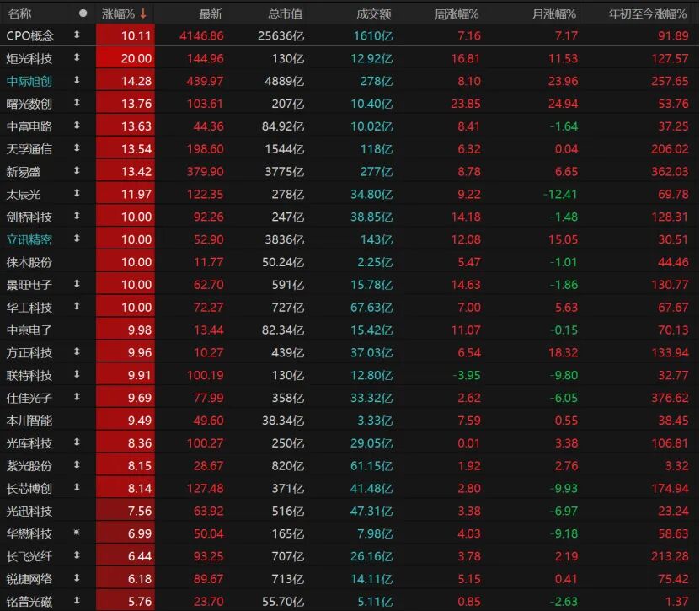
Task: Click the white dot in the header row
Action: coord(83,13)
